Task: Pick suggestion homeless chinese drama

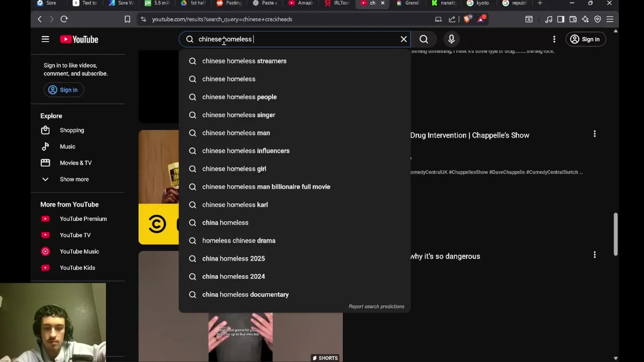Action: pyautogui.click(x=294, y=240)
